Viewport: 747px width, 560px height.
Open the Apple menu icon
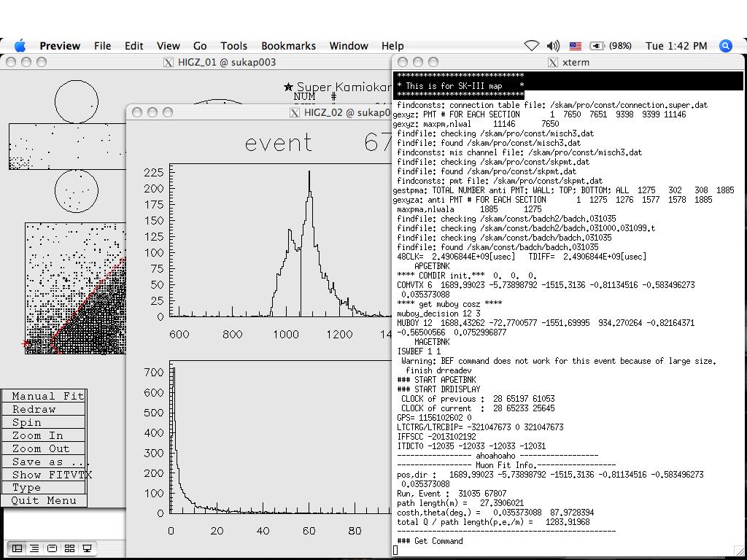click(x=20, y=46)
